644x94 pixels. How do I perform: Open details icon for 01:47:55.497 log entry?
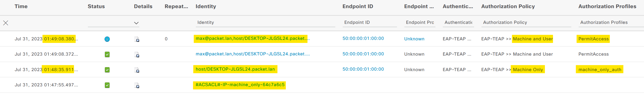pos(137,85)
